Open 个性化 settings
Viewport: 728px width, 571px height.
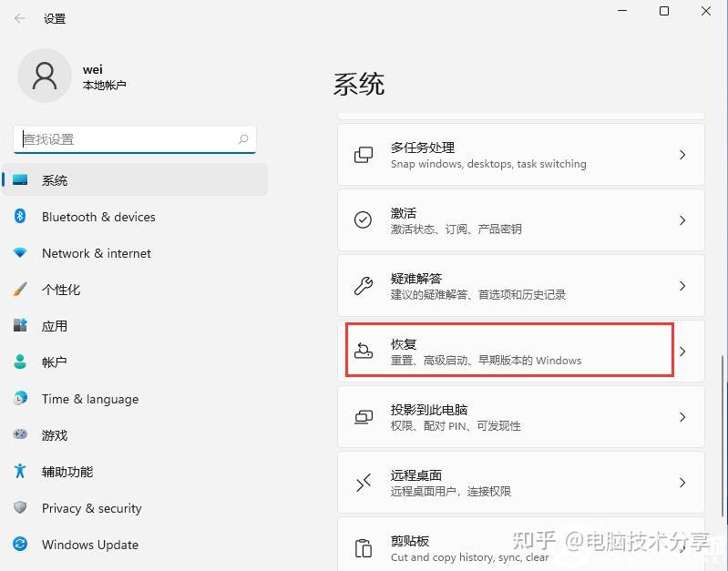[61, 290]
